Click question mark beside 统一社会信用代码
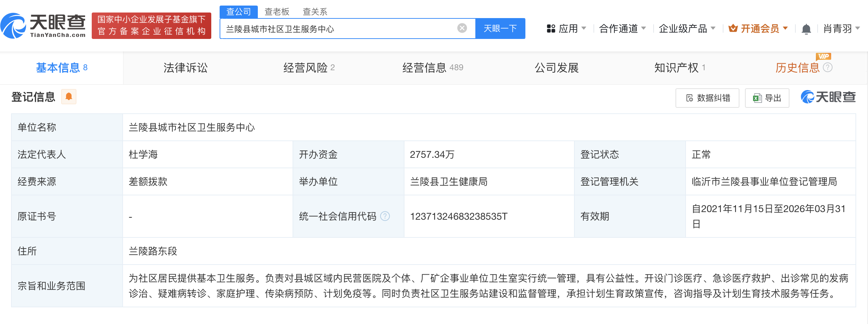This screenshot has height=324, width=868. coord(385,216)
